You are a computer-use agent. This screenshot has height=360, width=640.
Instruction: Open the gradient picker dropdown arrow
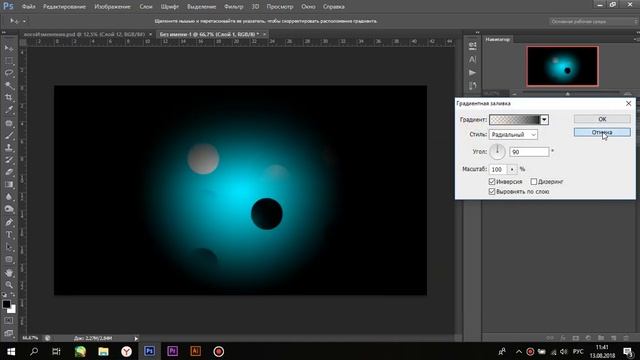544,120
